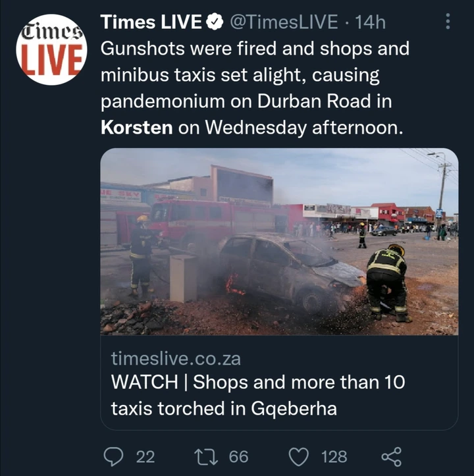Tap 'pandemonium on Durban Road' tweet line

coord(246,101)
